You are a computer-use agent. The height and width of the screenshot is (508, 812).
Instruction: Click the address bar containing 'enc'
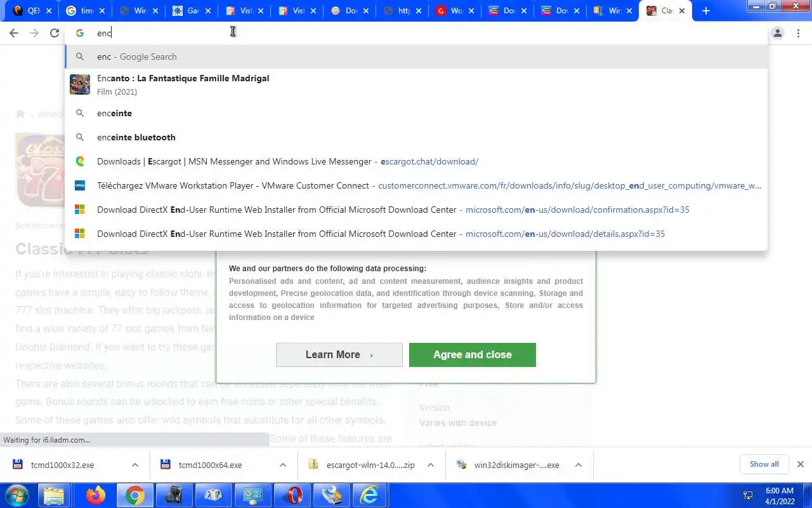click(416, 33)
